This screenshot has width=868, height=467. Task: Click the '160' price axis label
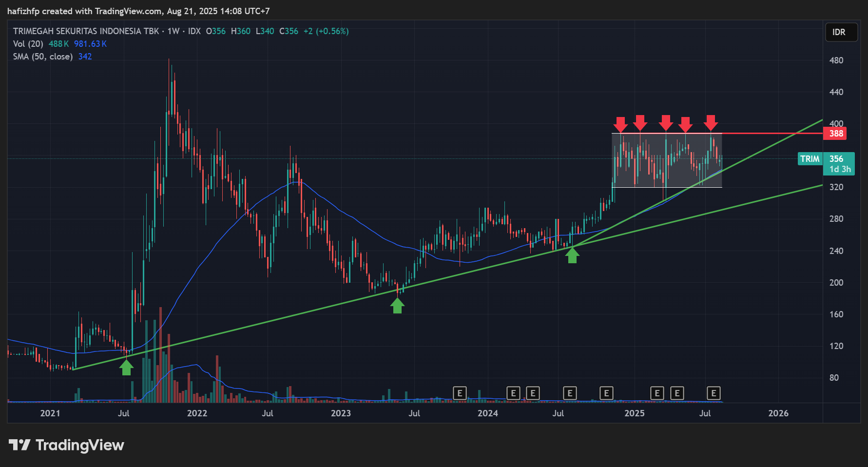(x=836, y=314)
